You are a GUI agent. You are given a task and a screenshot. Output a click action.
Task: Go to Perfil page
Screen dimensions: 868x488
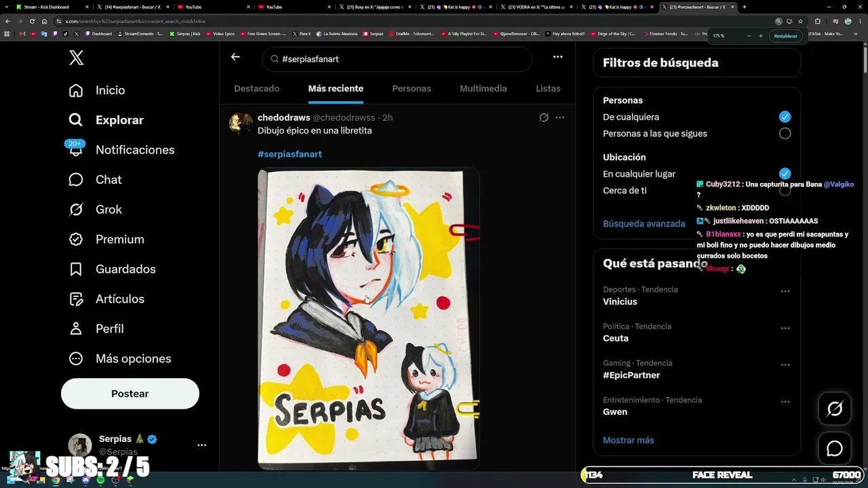point(96,329)
